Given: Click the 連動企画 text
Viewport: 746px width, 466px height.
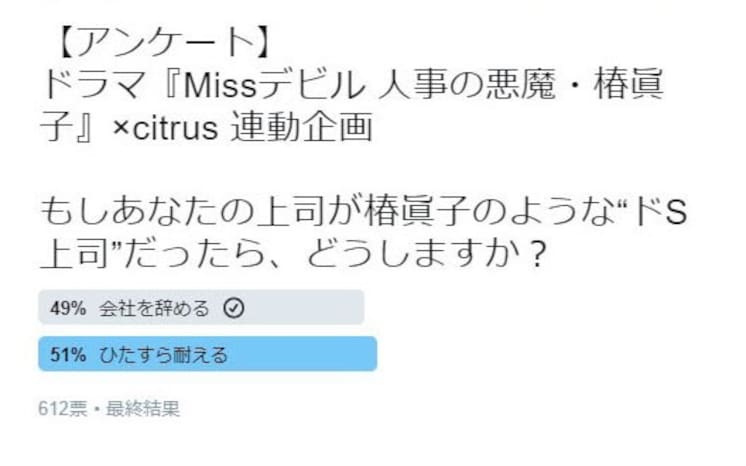Looking at the screenshot, I should [301, 128].
